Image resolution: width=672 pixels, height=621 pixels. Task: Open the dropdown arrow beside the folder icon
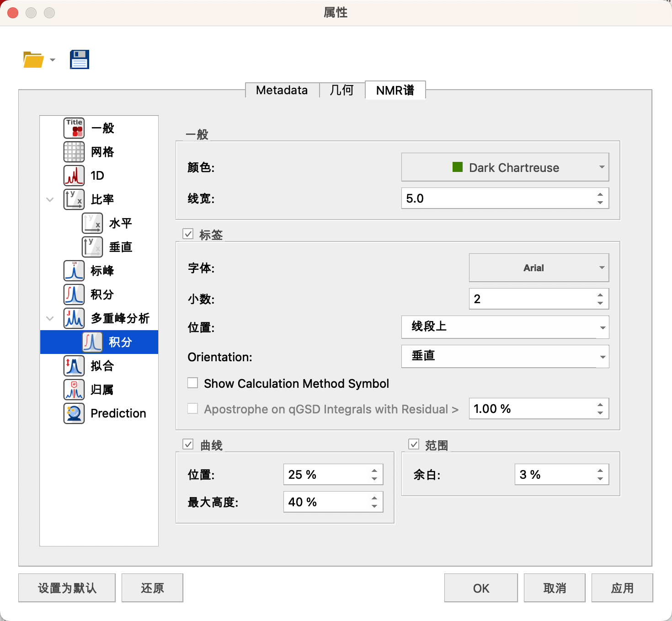click(53, 60)
